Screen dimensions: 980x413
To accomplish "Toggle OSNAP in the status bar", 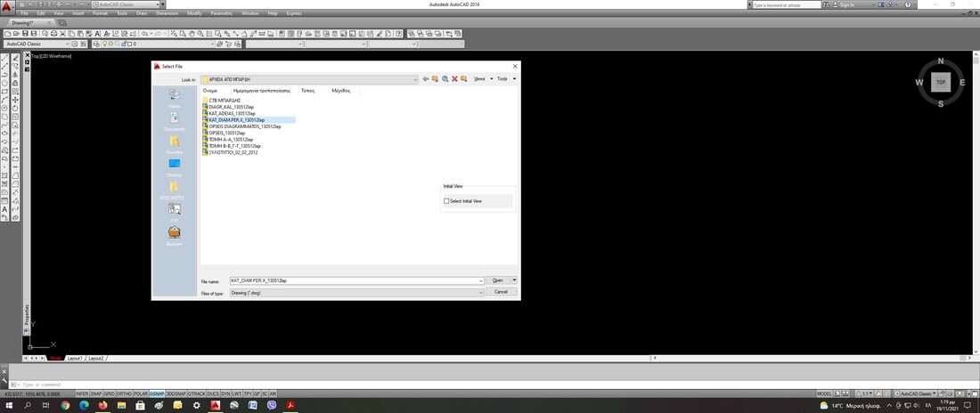I will coord(157,393).
